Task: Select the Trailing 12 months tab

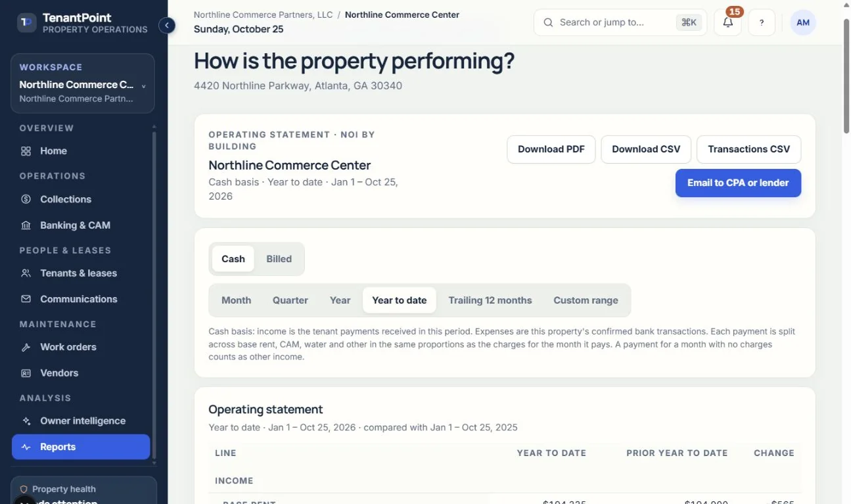Action: point(490,300)
